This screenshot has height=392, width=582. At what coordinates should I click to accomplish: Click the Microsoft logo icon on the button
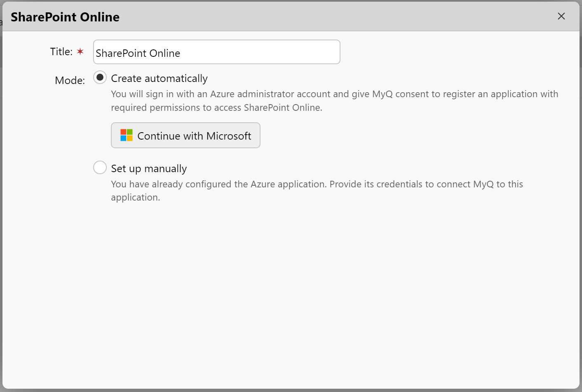(x=127, y=135)
